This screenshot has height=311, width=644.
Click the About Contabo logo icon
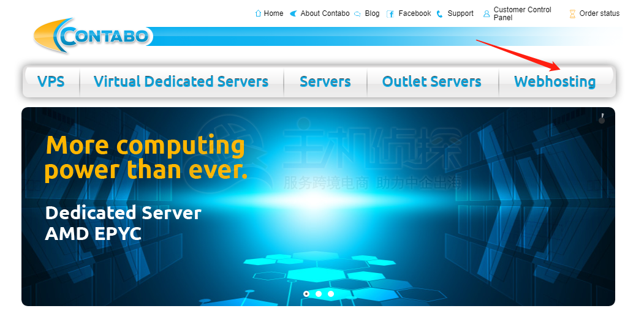294,13
